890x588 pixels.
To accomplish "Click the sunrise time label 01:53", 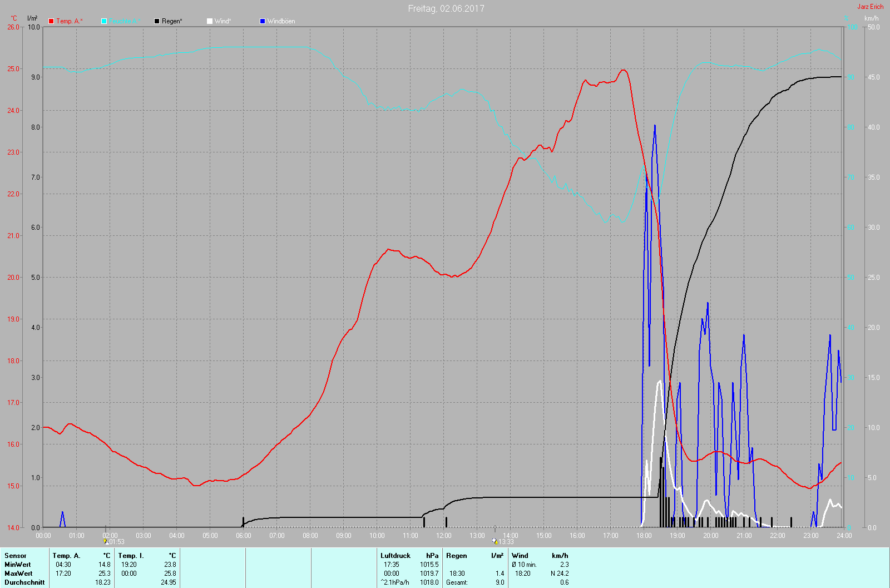I will tap(116, 542).
